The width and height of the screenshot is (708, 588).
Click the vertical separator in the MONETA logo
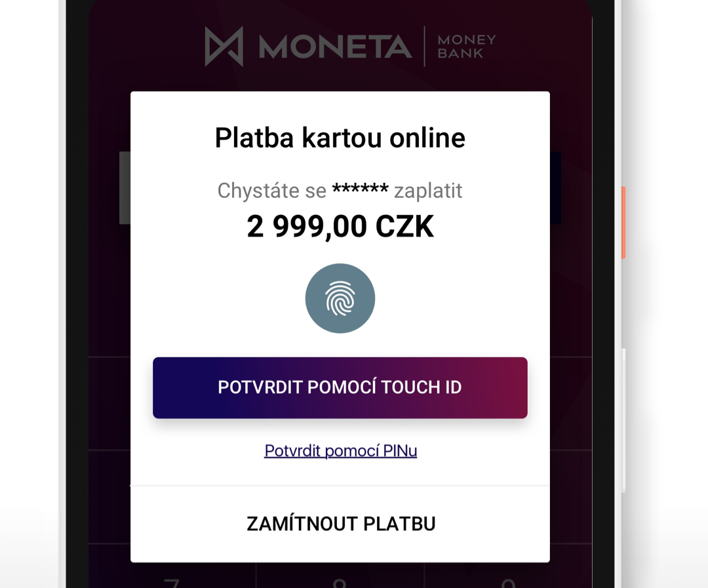pos(424,47)
